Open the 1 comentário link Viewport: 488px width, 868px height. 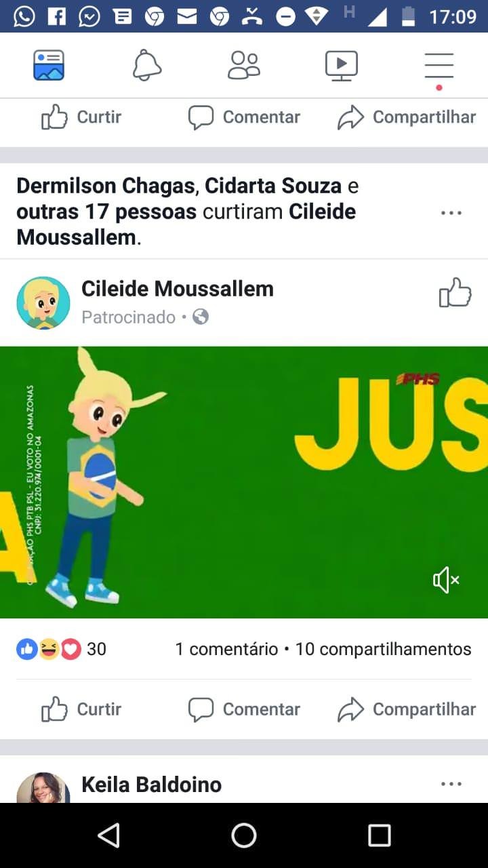[x=226, y=649]
